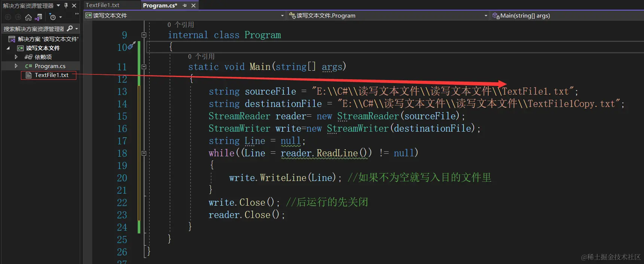Image resolution: width=644 pixels, height=264 pixels.
Task: Open pending changes filter dropdown arrow
Action: pyautogui.click(x=60, y=17)
